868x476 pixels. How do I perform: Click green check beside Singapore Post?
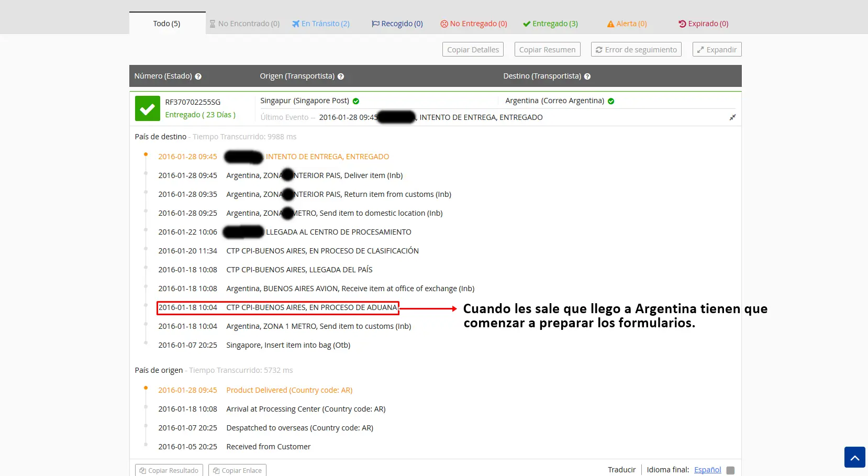[x=356, y=101]
